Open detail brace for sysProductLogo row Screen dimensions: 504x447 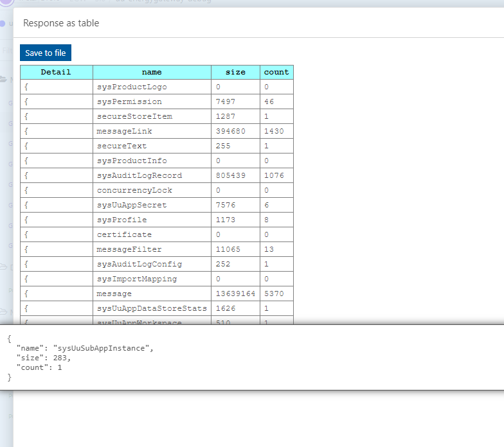(26, 87)
